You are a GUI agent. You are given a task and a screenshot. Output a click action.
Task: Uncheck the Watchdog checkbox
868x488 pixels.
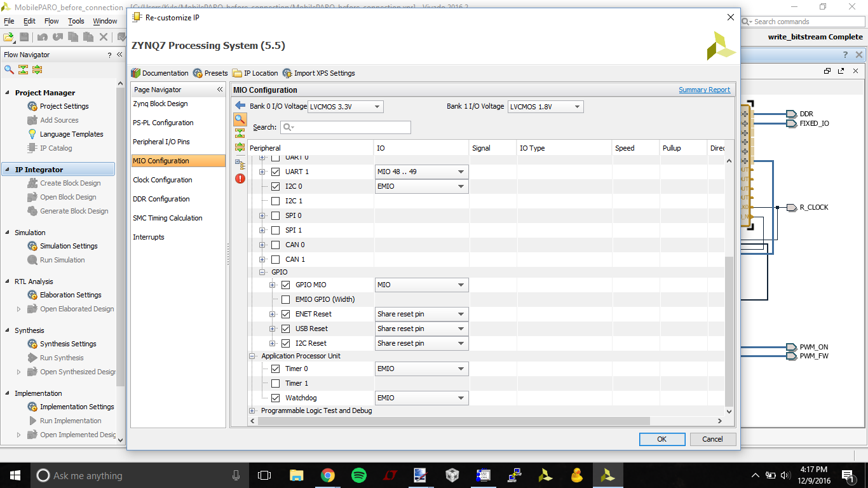tap(276, 398)
